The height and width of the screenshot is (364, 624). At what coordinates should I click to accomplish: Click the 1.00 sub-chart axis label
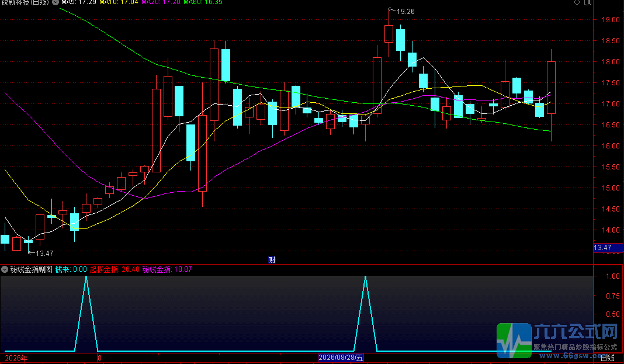[612, 276]
